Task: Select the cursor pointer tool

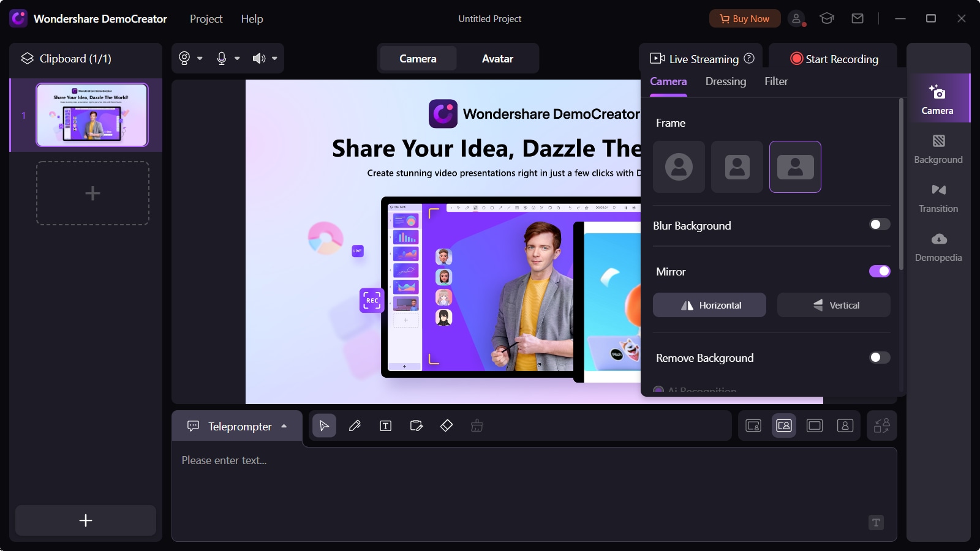Action: (324, 425)
